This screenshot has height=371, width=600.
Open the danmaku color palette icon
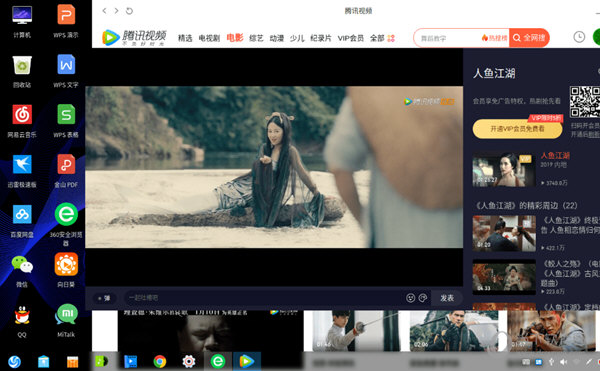(x=423, y=298)
